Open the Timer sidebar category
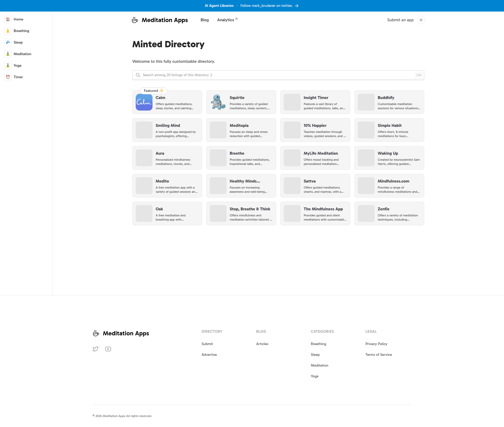 [26, 77]
